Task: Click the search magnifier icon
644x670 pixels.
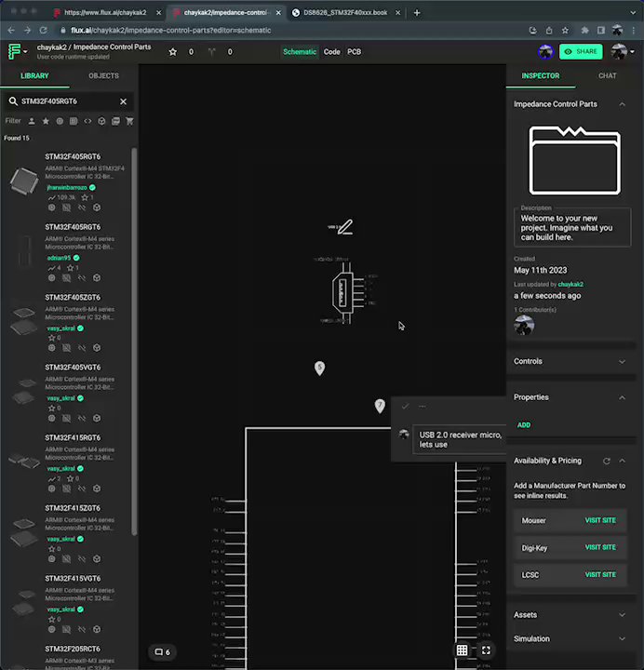Action: 13,101
